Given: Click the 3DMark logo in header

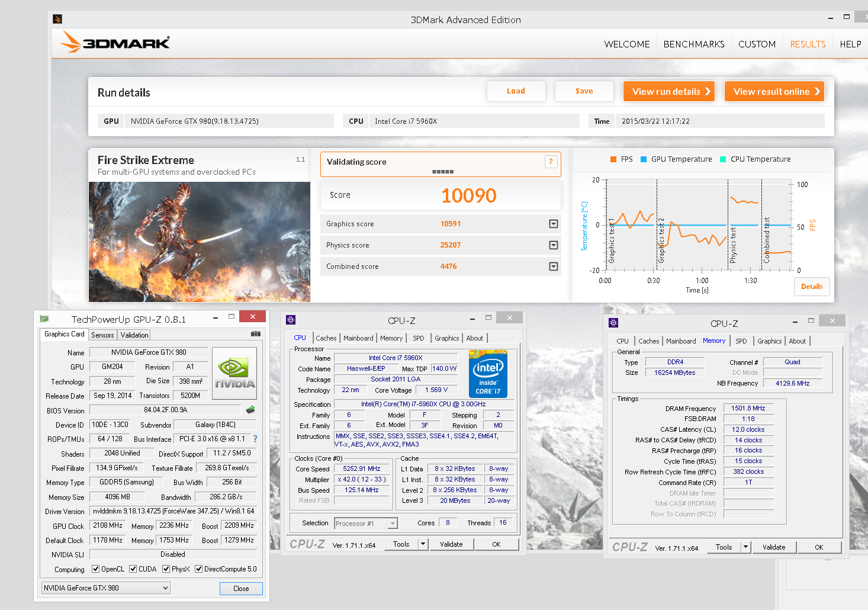Looking at the screenshot, I should [115, 43].
